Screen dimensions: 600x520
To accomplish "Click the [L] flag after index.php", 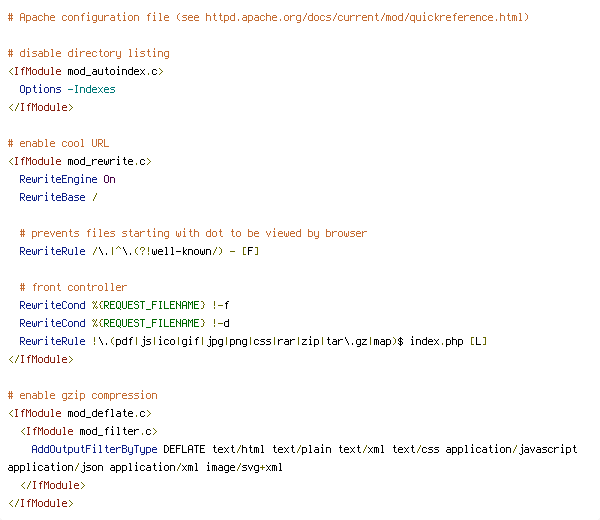I will click(478, 341).
